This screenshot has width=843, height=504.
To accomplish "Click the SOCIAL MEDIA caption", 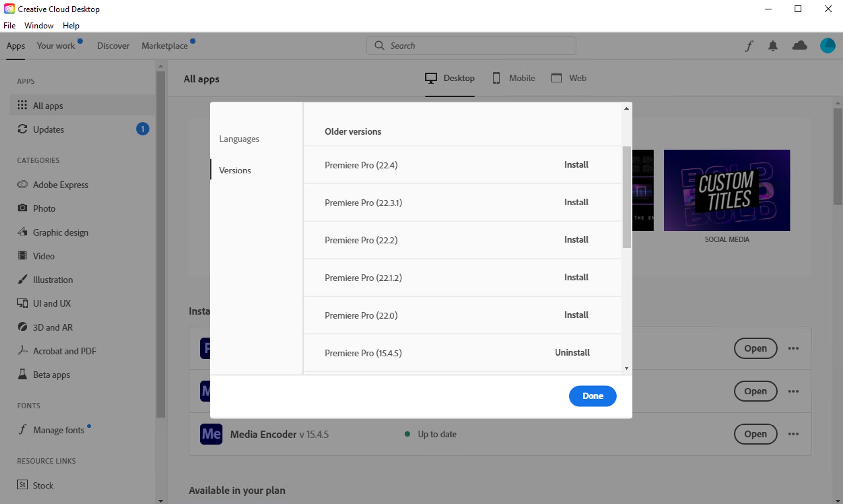I will [x=727, y=239].
